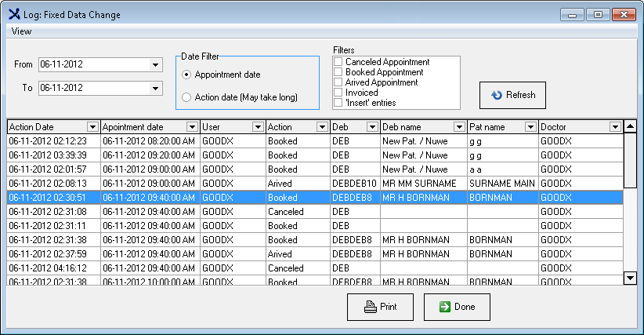Choose the Appointment date radio button
This screenshot has height=335, width=644.
click(x=186, y=75)
